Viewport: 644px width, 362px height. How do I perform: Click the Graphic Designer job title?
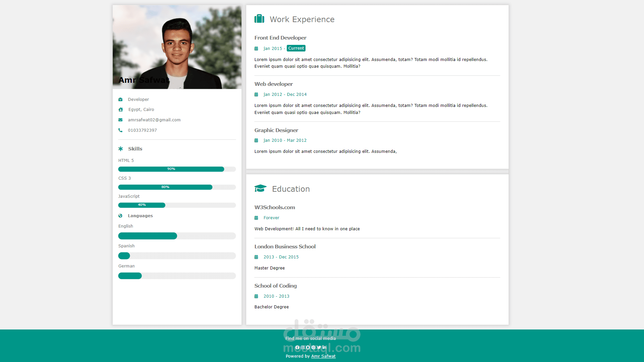coord(276,130)
